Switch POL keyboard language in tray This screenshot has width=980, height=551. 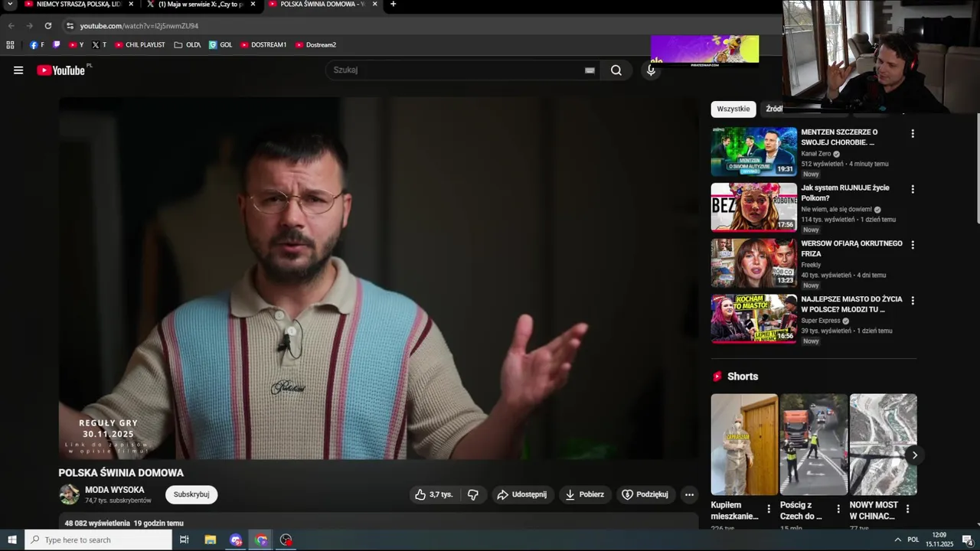click(913, 540)
